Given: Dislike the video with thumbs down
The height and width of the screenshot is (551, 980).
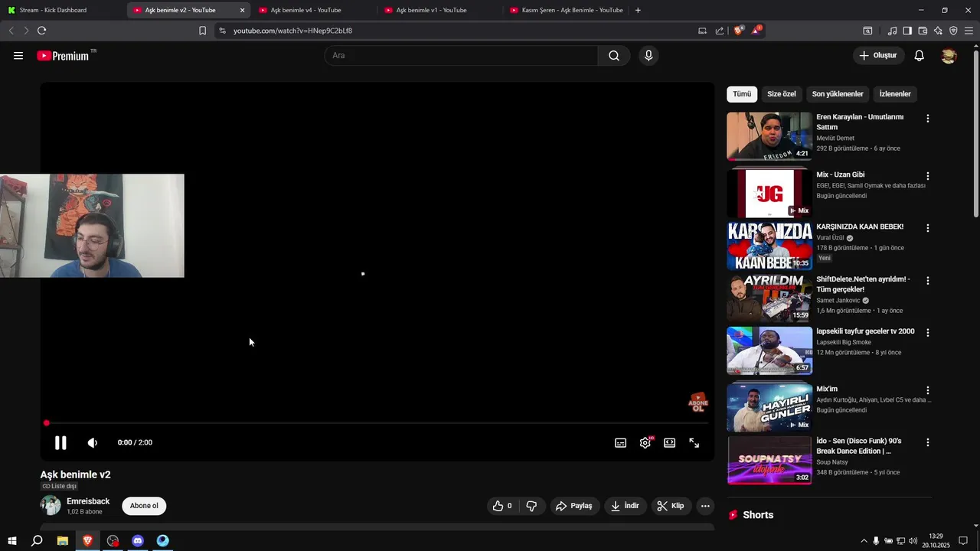Looking at the screenshot, I should coord(531,506).
